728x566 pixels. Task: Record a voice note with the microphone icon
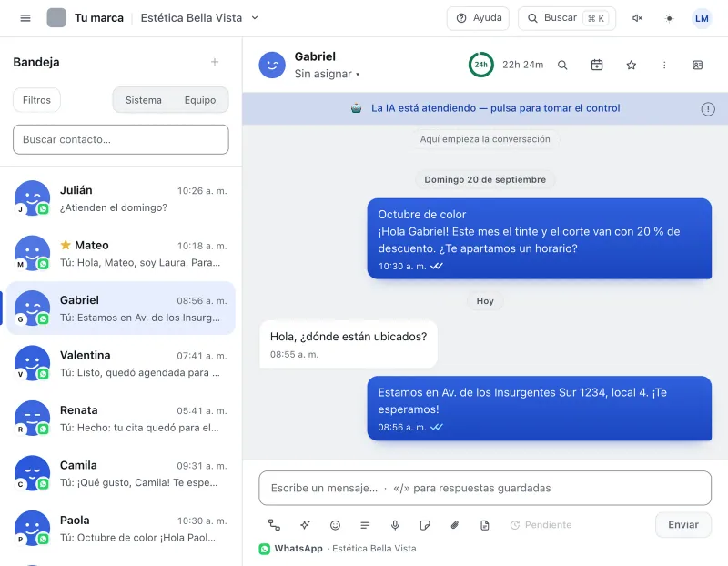click(x=395, y=525)
